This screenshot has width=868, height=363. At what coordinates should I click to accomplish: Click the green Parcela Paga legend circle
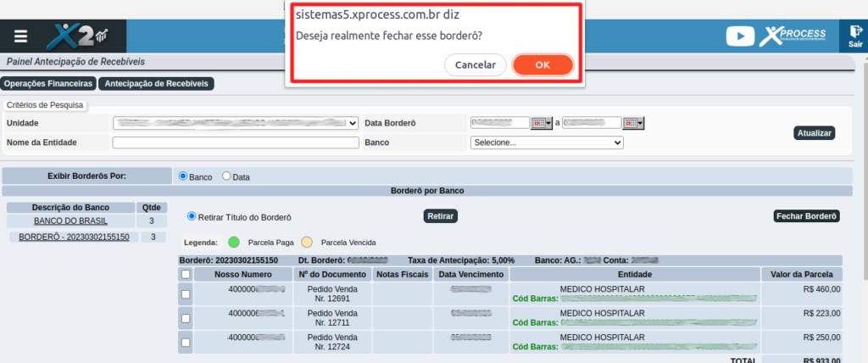click(x=234, y=242)
